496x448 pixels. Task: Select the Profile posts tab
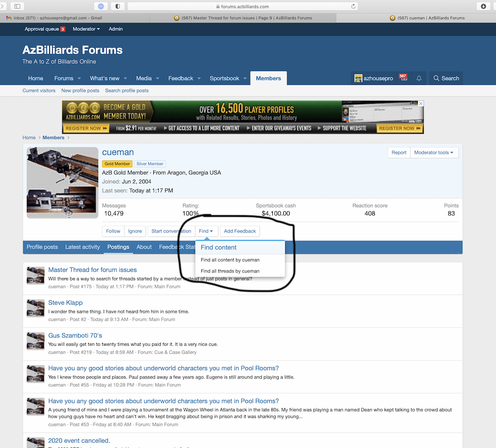pyautogui.click(x=42, y=247)
